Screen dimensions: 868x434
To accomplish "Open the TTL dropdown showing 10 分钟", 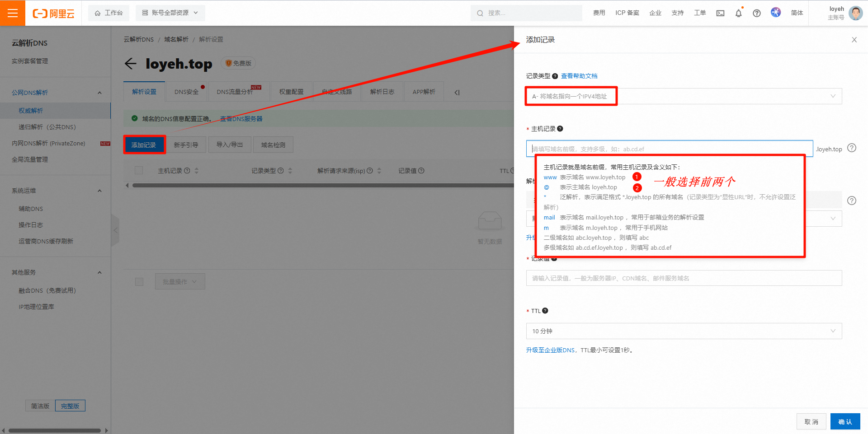I will pyautogui.click(x=684, y=331).
